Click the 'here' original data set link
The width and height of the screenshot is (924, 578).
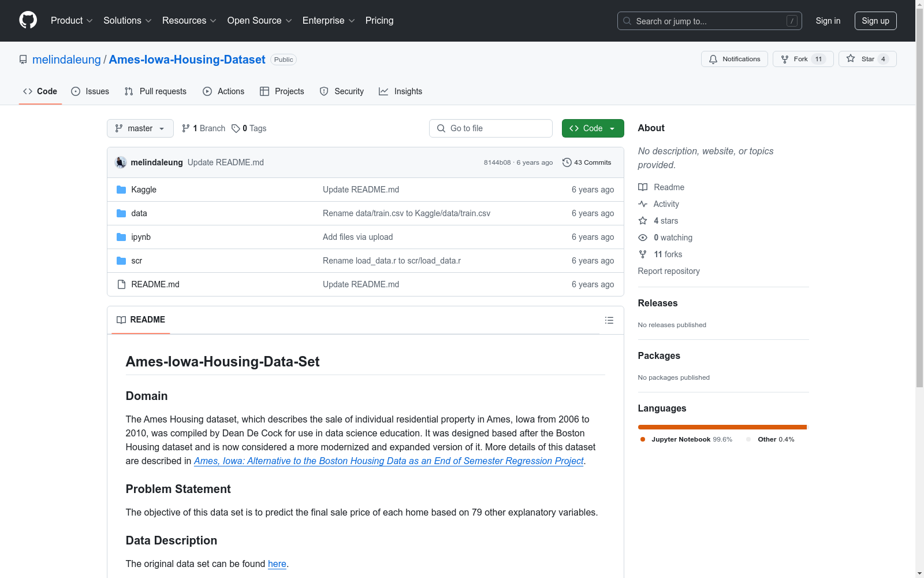click(277, 564)
